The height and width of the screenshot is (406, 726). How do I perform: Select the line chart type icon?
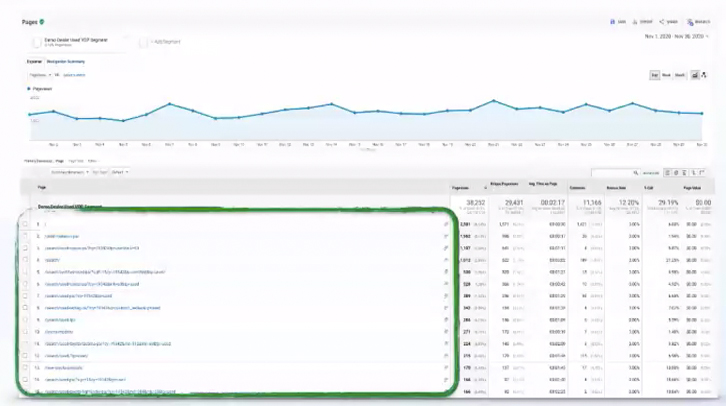[695, 75]
